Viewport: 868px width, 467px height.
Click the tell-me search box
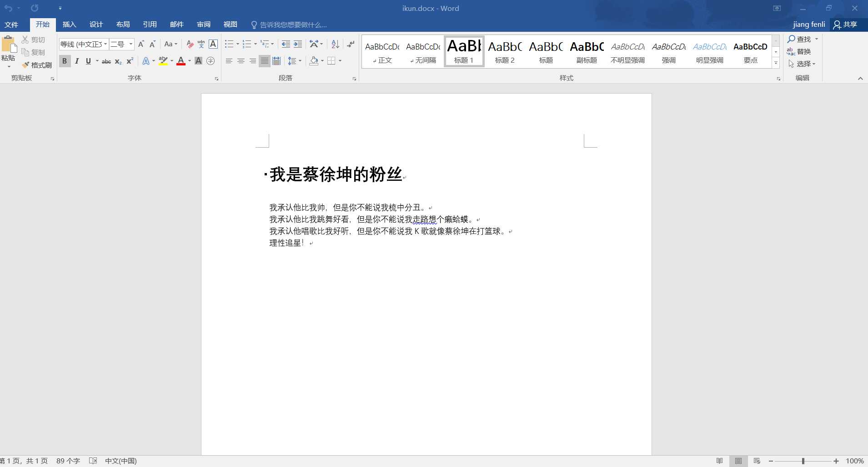(x=290, y=25)
